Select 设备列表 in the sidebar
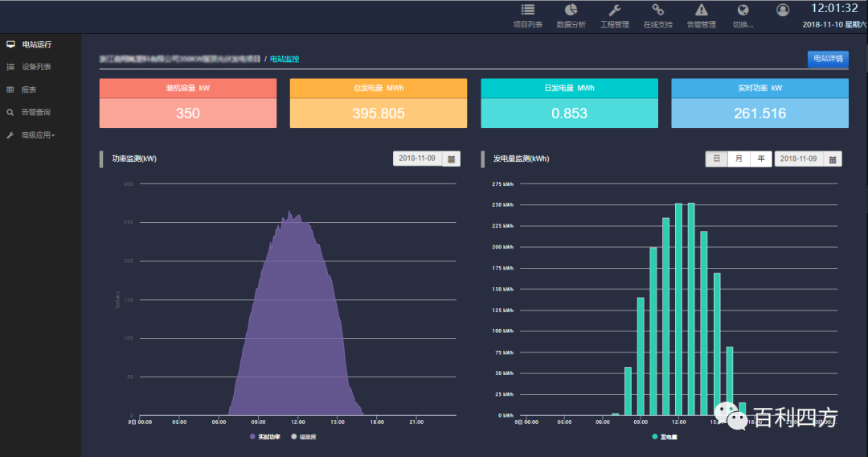868x457 pixels. [36, 68]
